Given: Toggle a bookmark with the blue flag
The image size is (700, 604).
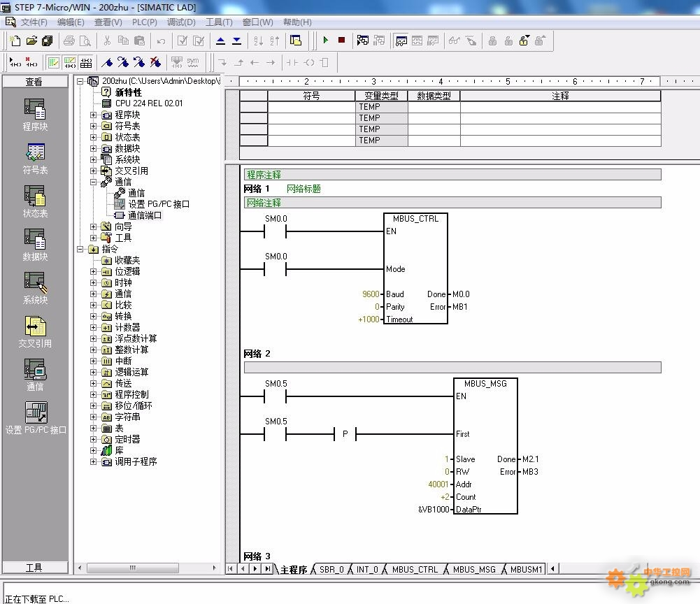Looking at the screenshot, I should click(107, 62).
